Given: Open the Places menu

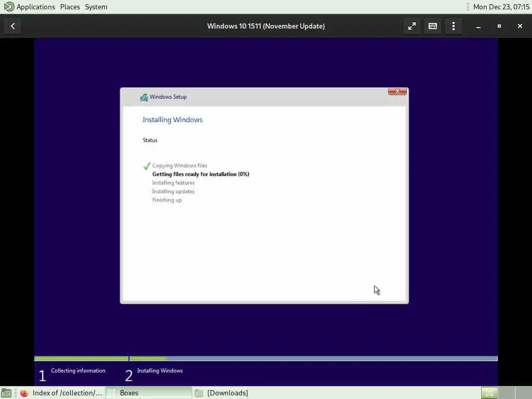Looking at the screenshot, I should click(70, 7).
